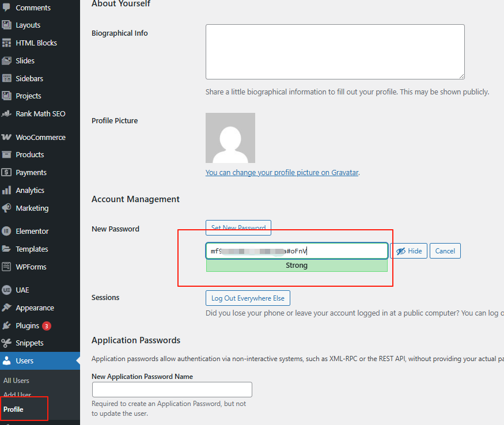Click the WPForms sidebar icon

7,267
